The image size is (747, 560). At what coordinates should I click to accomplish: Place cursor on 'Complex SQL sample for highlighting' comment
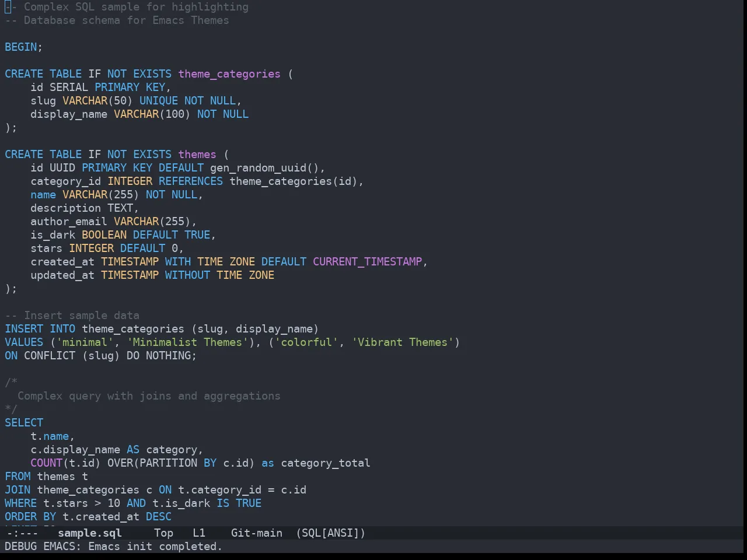(x=136, y=7)
